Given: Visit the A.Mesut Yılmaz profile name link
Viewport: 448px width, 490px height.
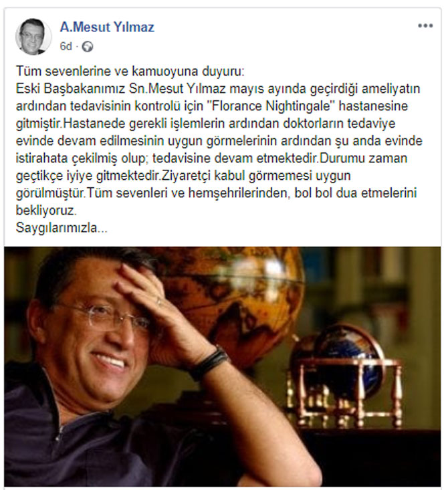Looking at the screenshot, I should point(107,27).
